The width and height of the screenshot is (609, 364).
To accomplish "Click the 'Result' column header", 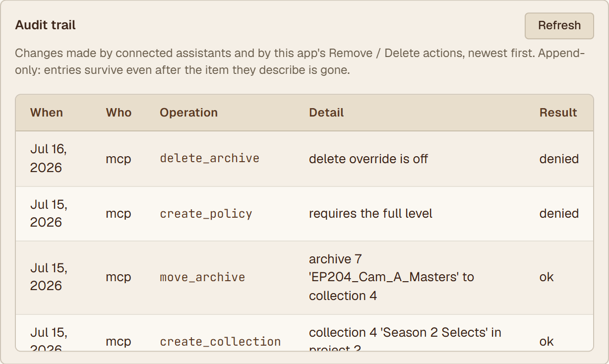I will (x=558, y=113).
